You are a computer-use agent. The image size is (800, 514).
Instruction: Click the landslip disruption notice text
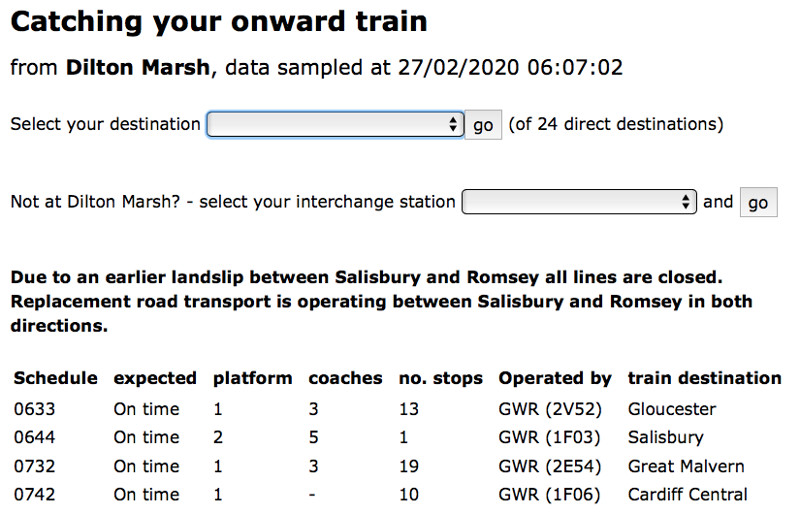tap(380, 301)
